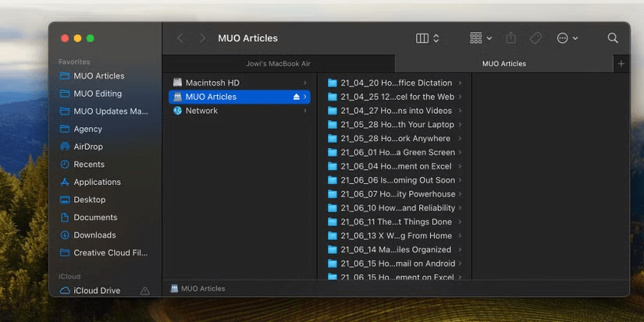The image size is (644, 322).
Task: Open MUO Editing in sidebar
Action: [98, 94]
